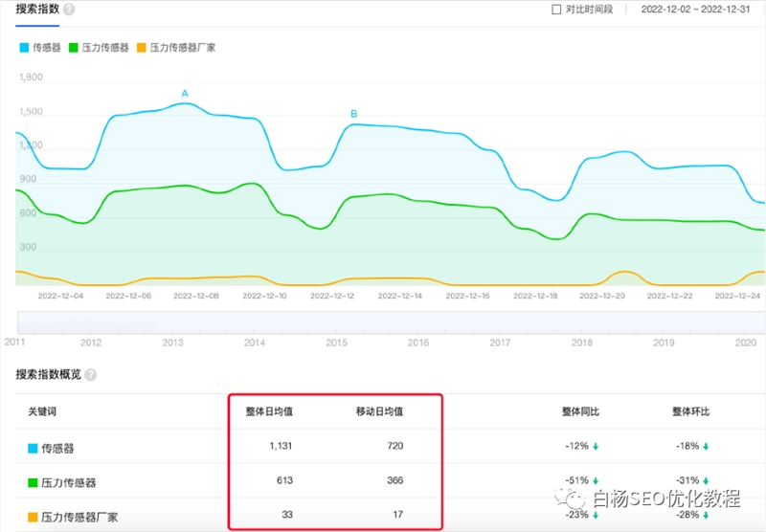Click green down arrow beside -51%
This screenshot has height=532, width=766.
596,481
